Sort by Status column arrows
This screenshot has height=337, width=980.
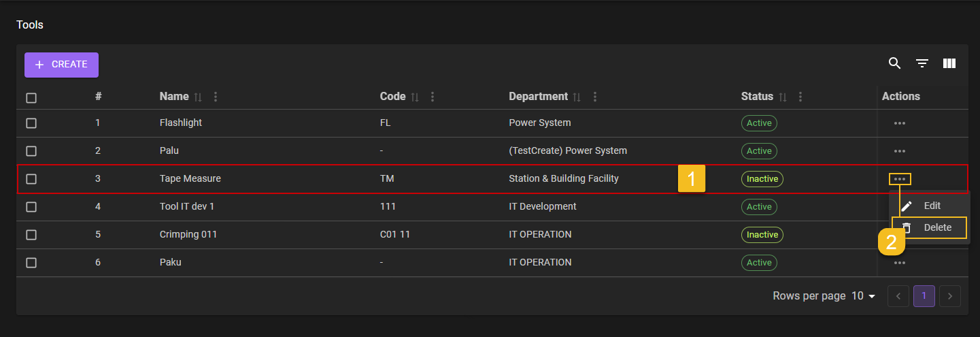coord(783,97)
